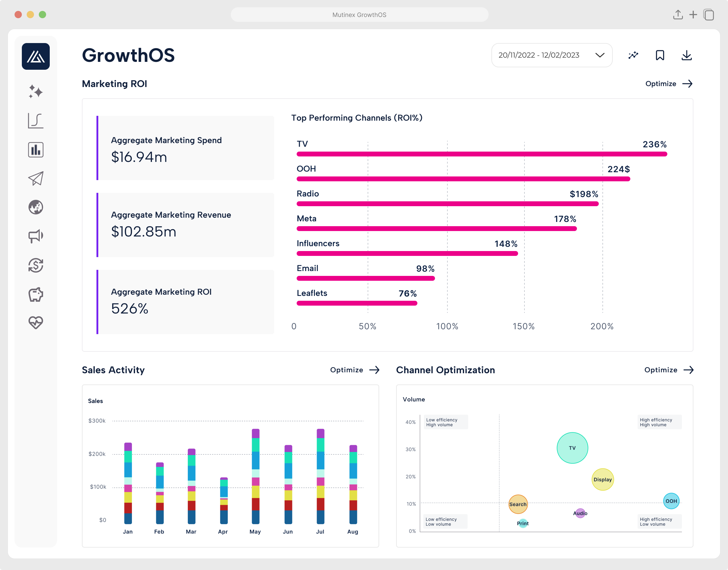
Task: Click the Jun sales stacked bar
Action: coord(288,484)
